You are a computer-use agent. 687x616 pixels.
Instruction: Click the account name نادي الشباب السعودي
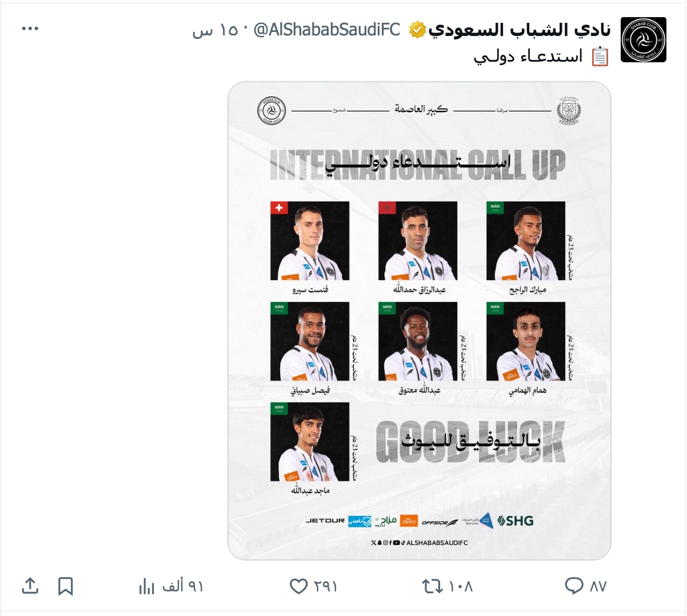(519, 30)
